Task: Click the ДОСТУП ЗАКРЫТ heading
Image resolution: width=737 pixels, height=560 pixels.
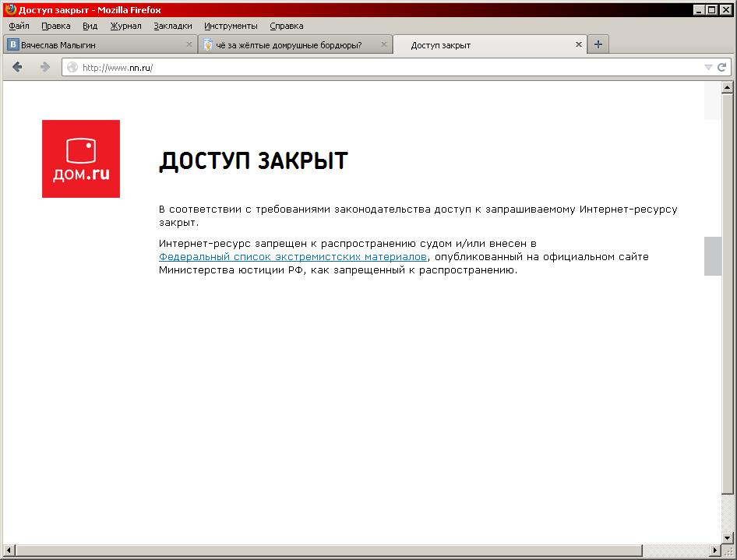Action: 253,161
